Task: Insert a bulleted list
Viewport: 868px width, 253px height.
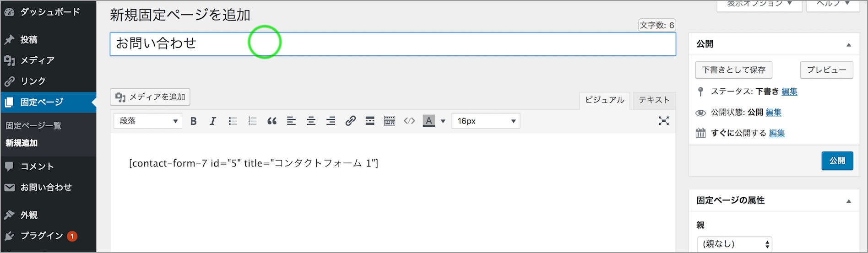Action: coord(233,121)
